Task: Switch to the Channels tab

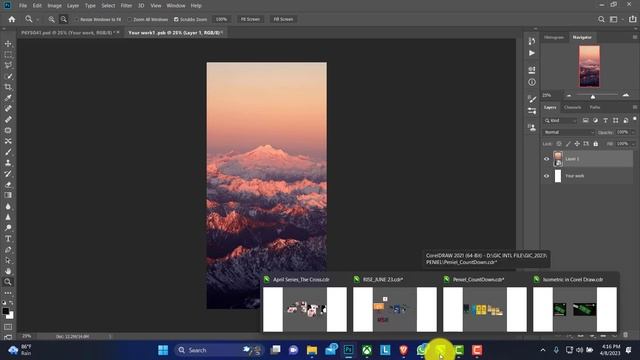Action: point(572,107)
